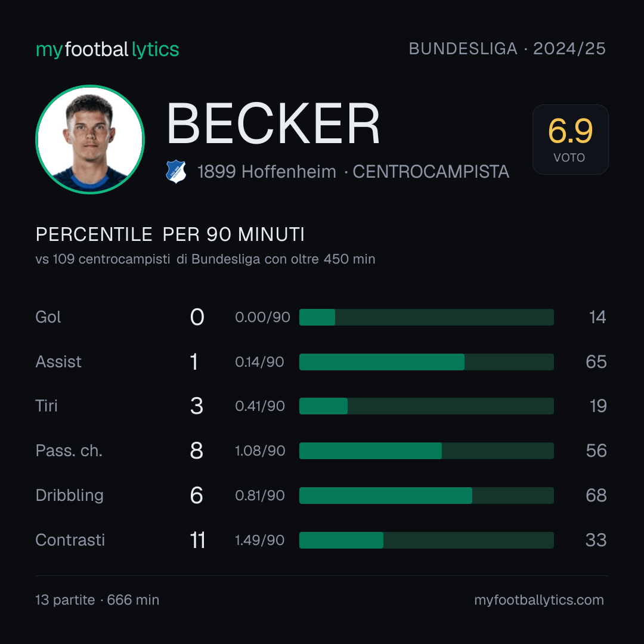Click the Contrasti percentile bar

pos(426,540)
